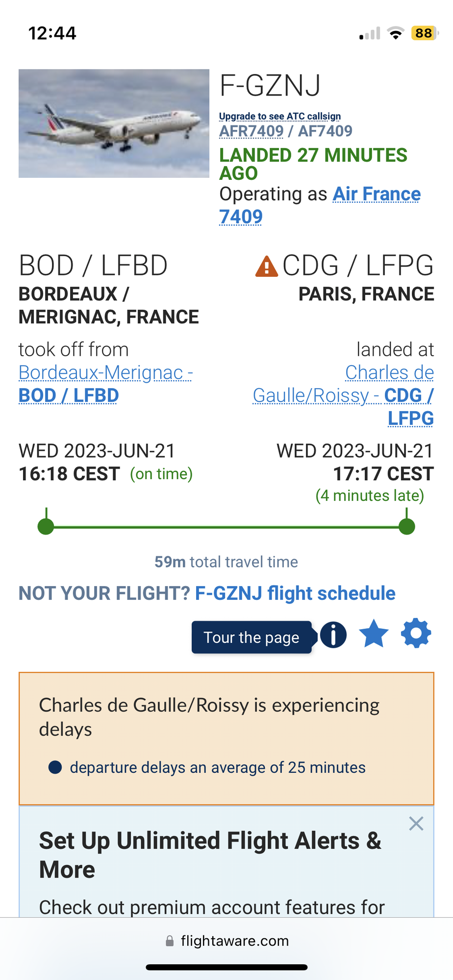Screen dimensions: 453x980
Task: Click the arrival dot on flight progress line
Action: click(x=407, y=527)
